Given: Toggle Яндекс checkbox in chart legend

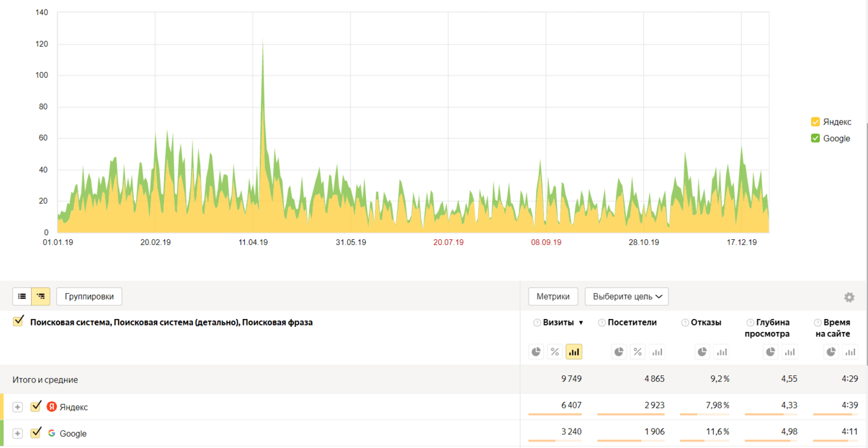Looking at the screenshot, I should coord(816,122).
